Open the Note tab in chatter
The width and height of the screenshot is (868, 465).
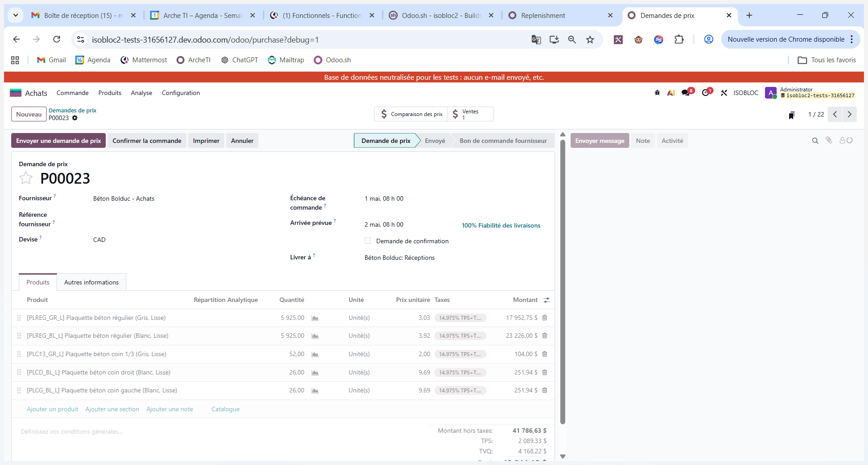click(x=643, y=141)
